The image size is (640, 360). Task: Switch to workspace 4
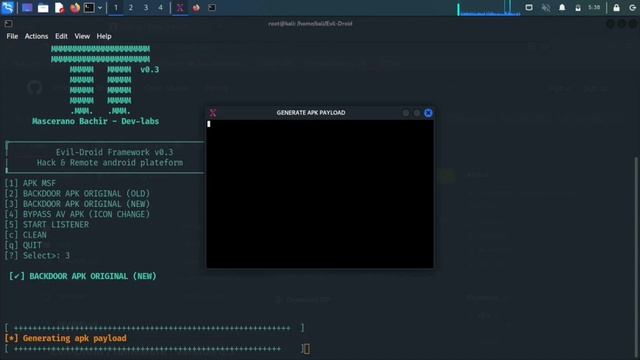click(160, 8)
